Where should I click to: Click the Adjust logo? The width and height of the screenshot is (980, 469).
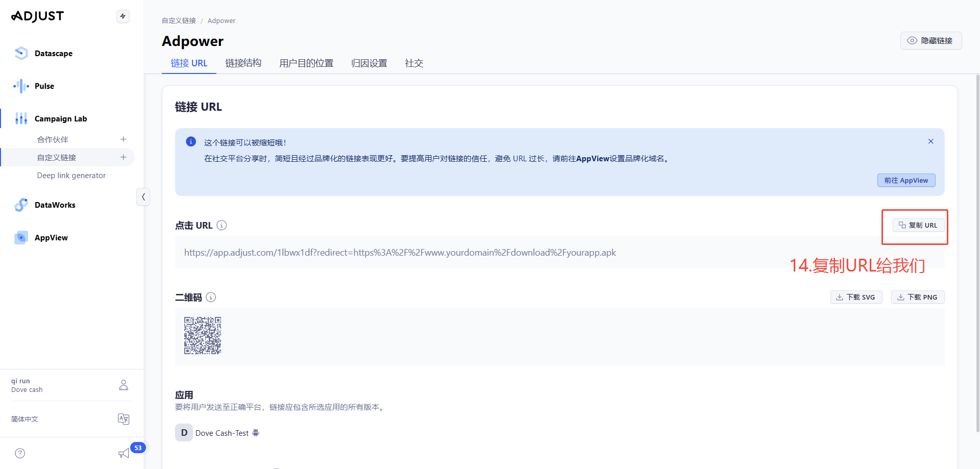(x=38, y=16)
